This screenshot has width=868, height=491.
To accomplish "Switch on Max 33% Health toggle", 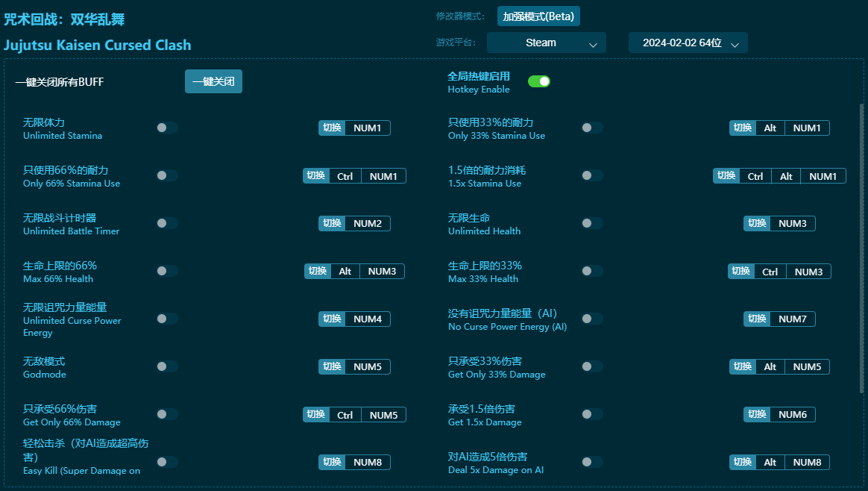I will 592,270.
